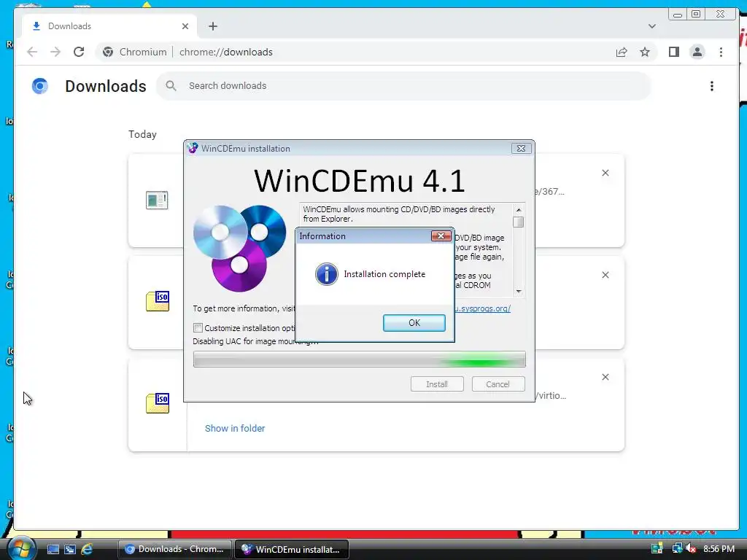Click the ISO file icon in second download
This screenshot has height=560, width=747.
click(158, 301)
